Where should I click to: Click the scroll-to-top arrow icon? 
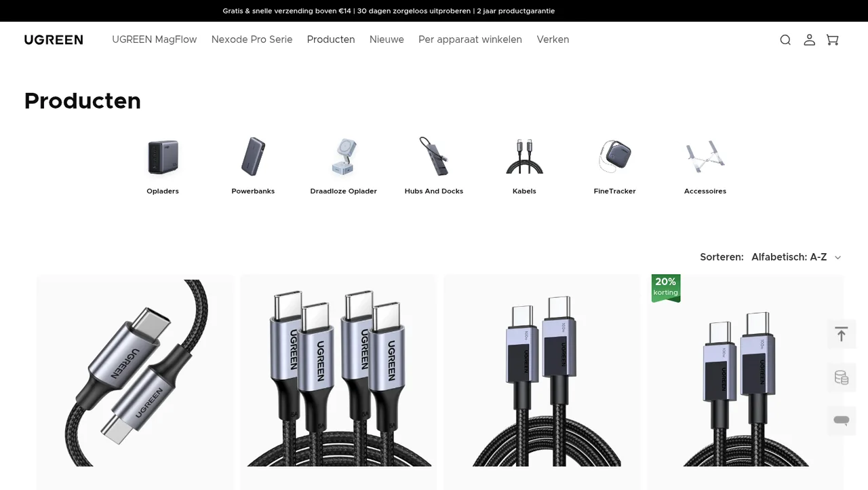pyautogui.click(x=842, y=335)
